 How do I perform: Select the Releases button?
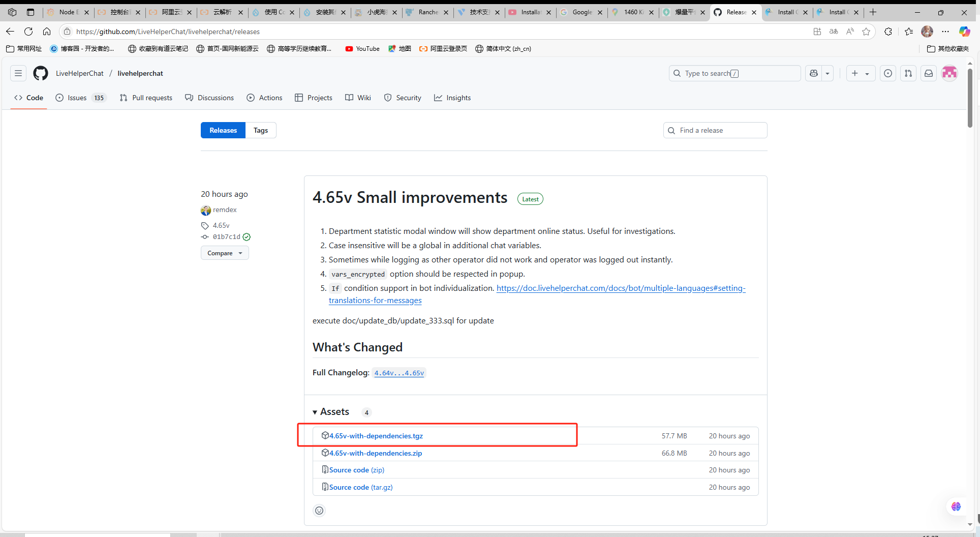[223, 130]
